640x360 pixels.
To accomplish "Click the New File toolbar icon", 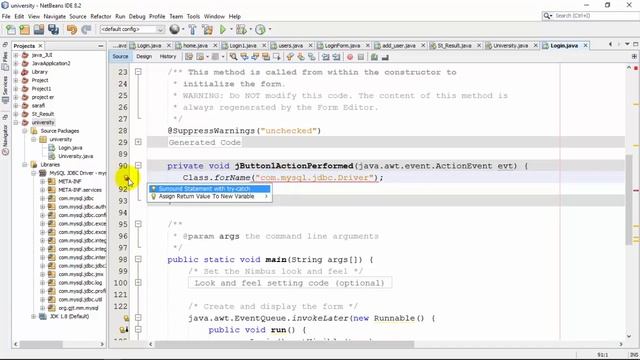I will [10, 29].
